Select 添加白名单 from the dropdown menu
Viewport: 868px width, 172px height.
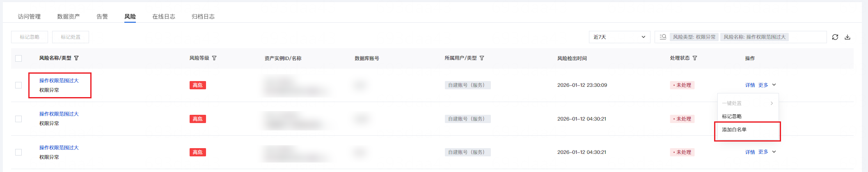point(734,130)
